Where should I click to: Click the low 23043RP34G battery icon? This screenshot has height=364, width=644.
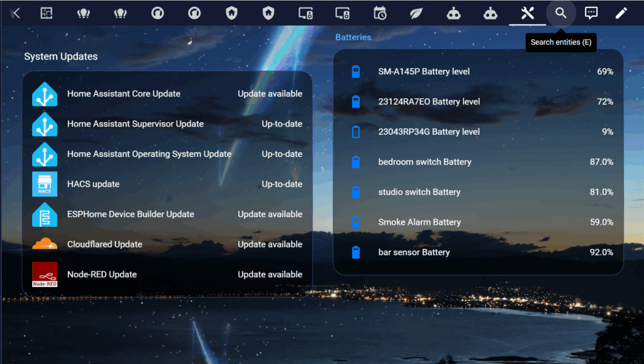[x=356, y=132]
